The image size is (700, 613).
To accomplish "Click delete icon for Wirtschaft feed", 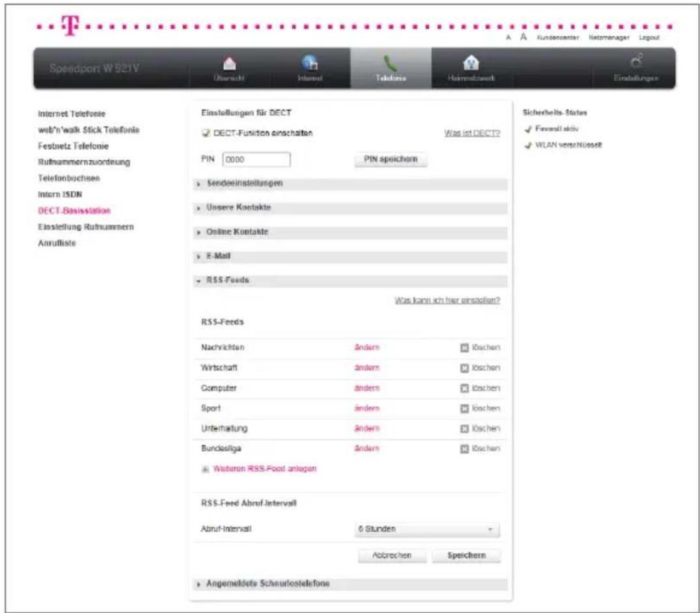I will pyautogui.click(x=464, y=368).
